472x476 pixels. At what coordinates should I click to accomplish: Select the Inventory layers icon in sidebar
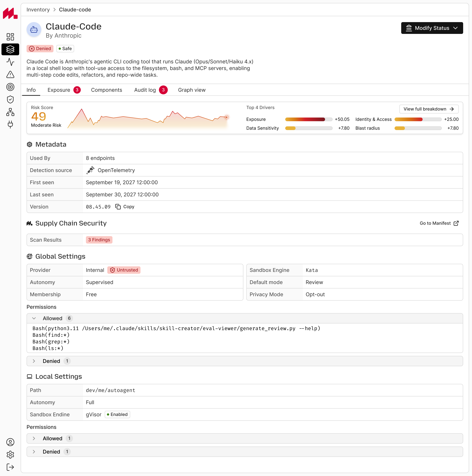coord(10,49)
